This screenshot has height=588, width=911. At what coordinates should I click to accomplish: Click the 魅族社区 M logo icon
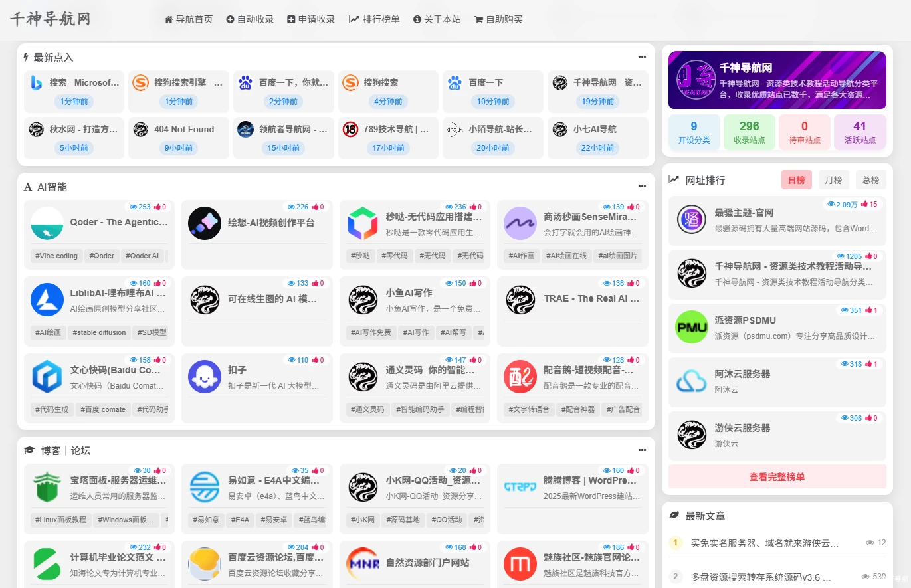pos(520,563)
